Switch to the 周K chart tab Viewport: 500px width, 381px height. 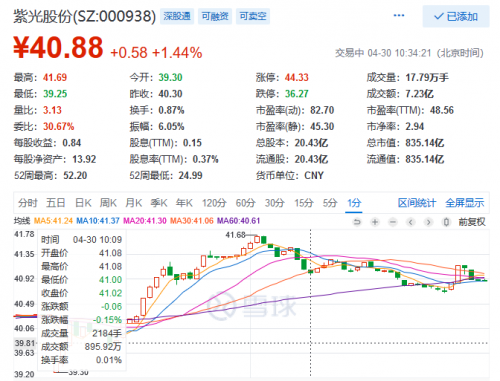108,203
